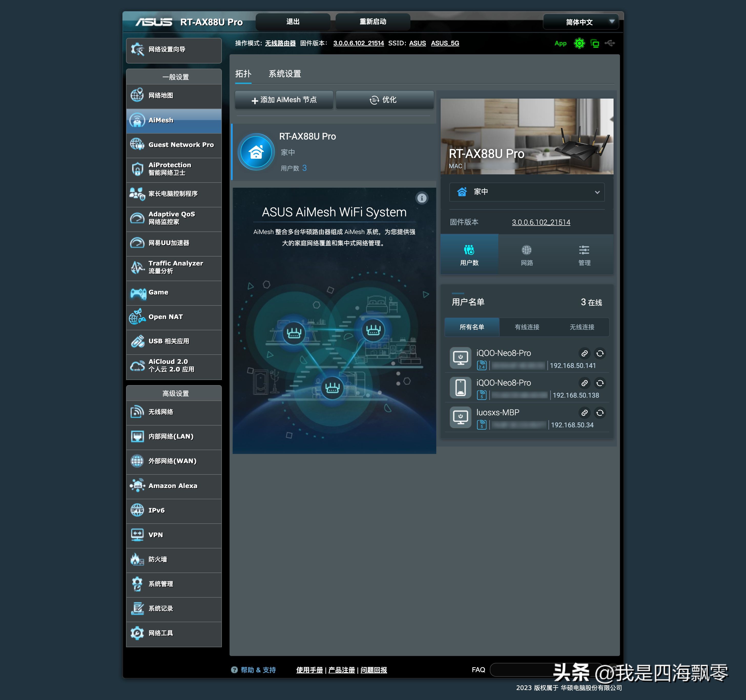The width and height of the screenshot is (746, 700).
Task: Click the 优化 optimize button
Action: (385, 100)
